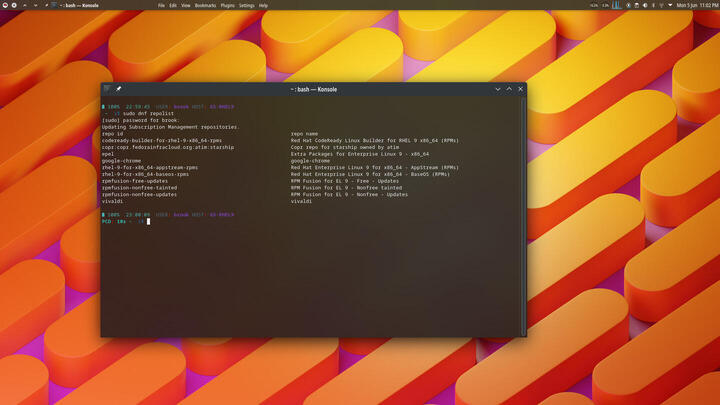This screenshot has width=720, height=405.
Task: Open the clipboard tray icon
Action: (x=636, y=6)
